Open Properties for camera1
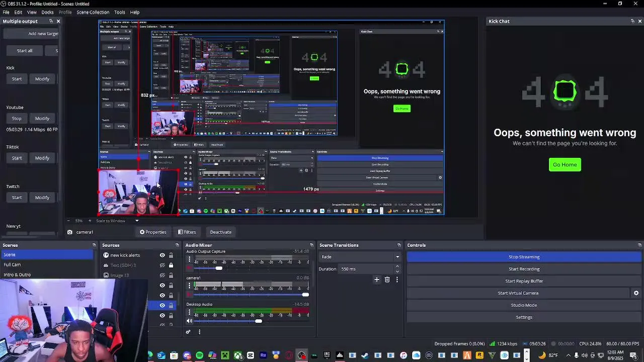644x362 pixels. coord(153,232)
